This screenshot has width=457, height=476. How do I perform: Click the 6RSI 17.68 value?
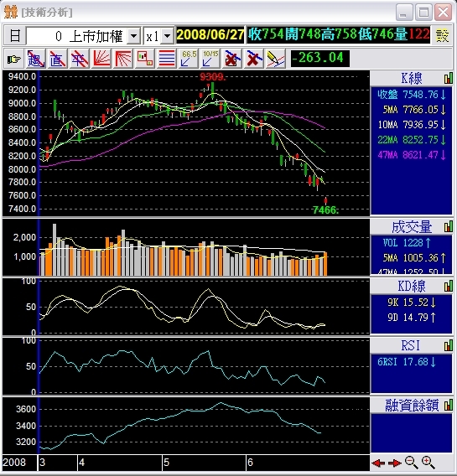click(407, 362)
